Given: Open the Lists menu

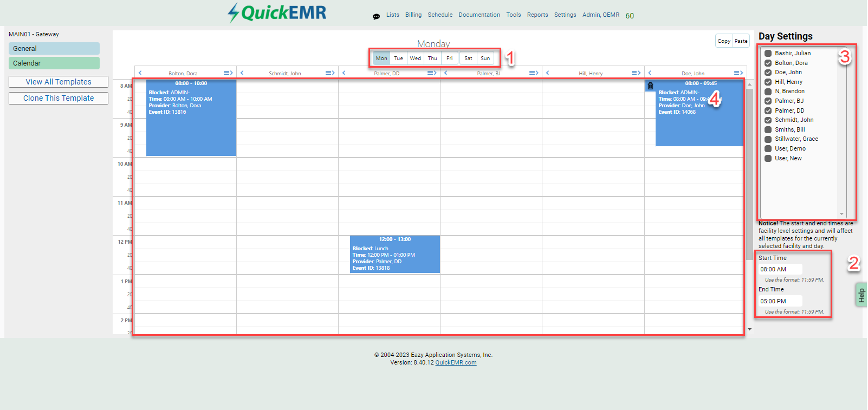Looking at the screenshot, I should (x=393, y=15).
